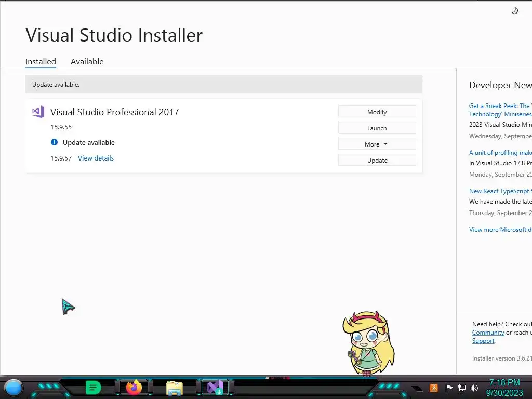Click the Visual Studio Installer taskbar icon
Viewport: 532px width, 399px height.
215,388
